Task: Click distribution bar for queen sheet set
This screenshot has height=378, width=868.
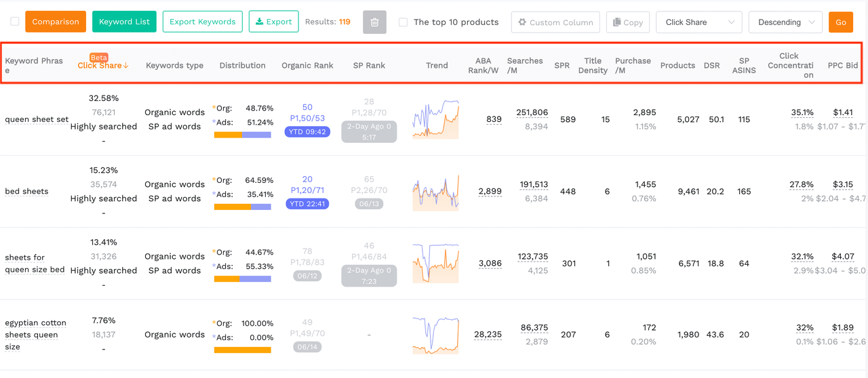Action: (x=243, y=135)
